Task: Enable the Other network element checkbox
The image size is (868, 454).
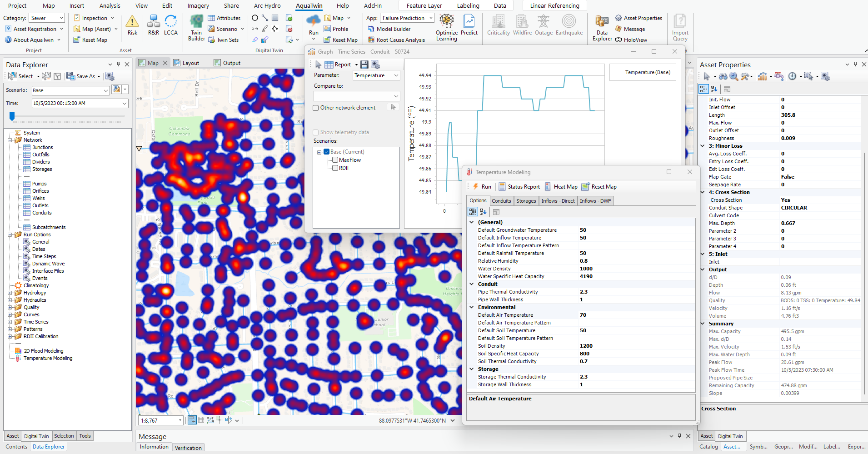Action: (x=316, y=108)
